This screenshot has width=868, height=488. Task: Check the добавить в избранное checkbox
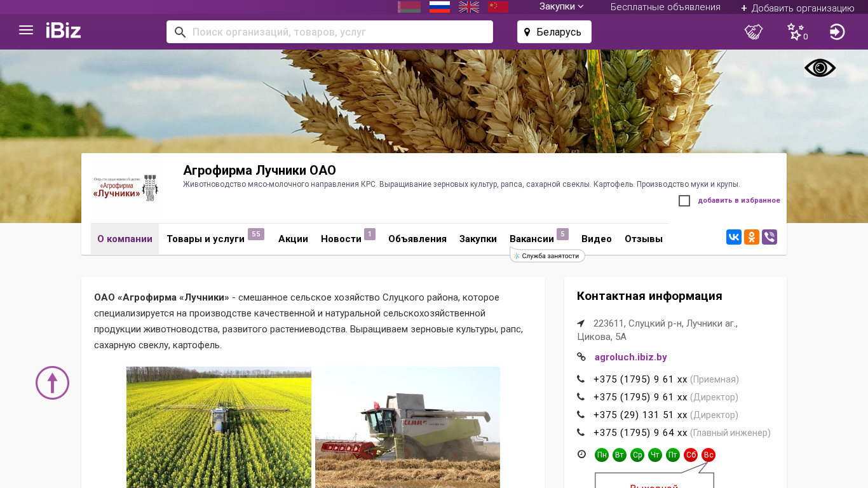684,201
